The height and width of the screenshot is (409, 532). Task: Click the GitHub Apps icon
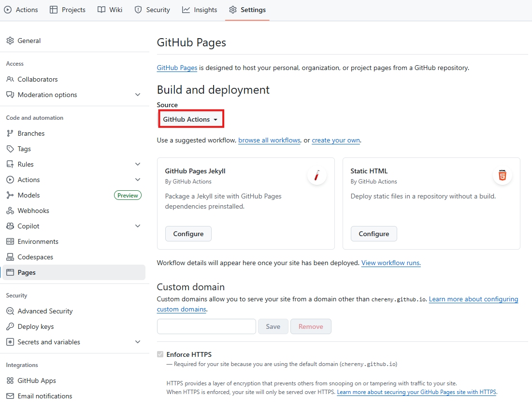click(x=10, y=381)
